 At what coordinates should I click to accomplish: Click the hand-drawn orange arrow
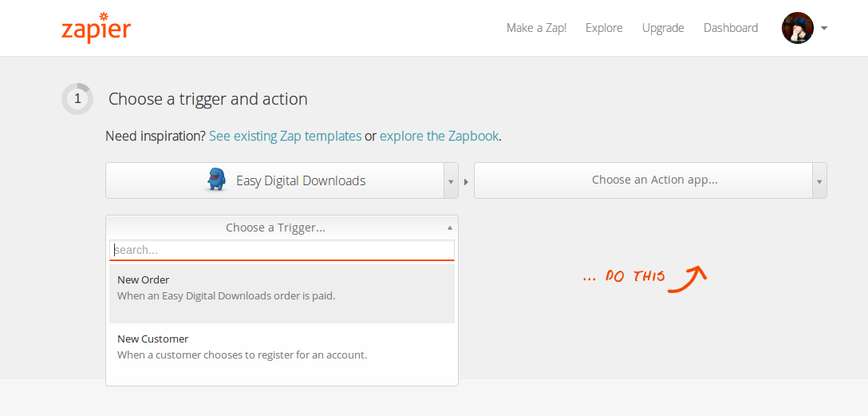coord(687,279)
